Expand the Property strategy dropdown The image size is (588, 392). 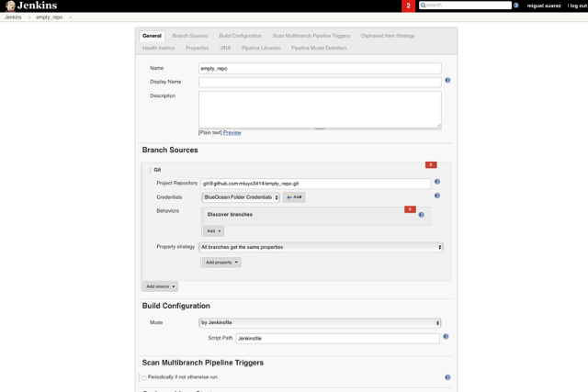pyautogui.click(x=321, y=247)
